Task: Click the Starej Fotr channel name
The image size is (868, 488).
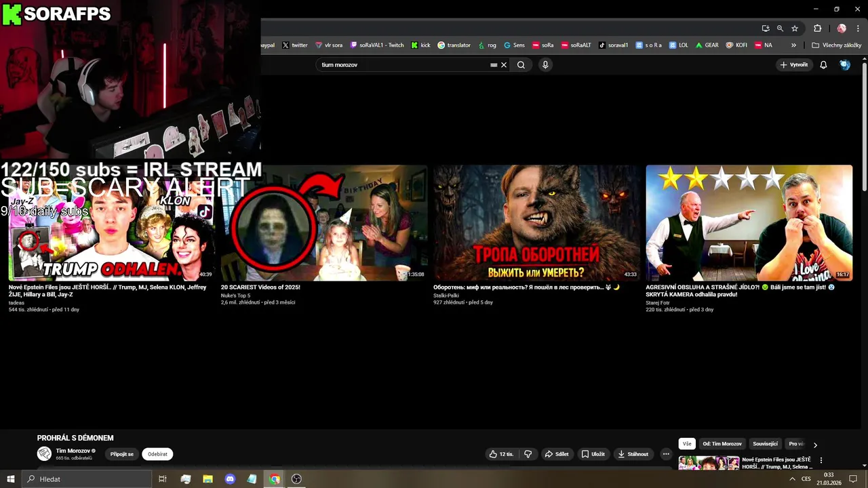Action: click(x=658, y=303)
